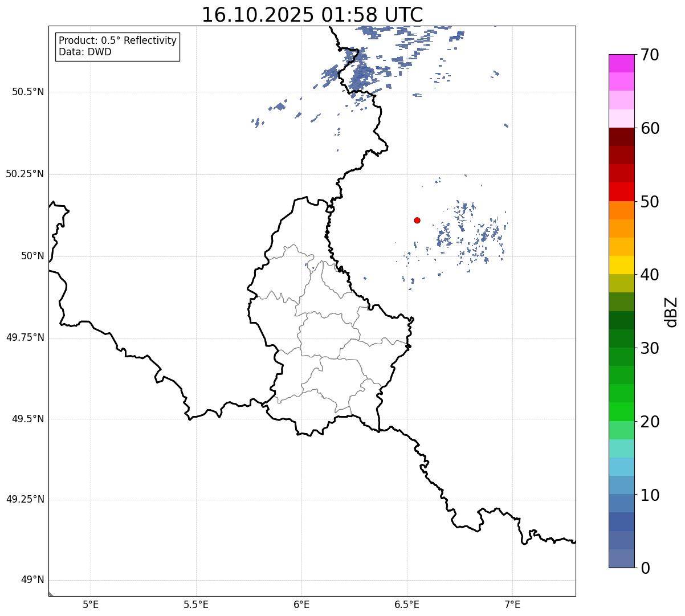Click the bright green colorbar swatch above 20
Screen dimensions: 685x616
pos(621,412)
